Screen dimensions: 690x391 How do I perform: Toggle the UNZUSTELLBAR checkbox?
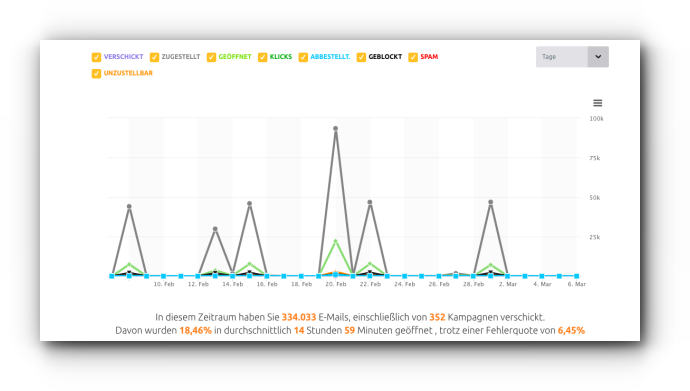tap(96, 73)
